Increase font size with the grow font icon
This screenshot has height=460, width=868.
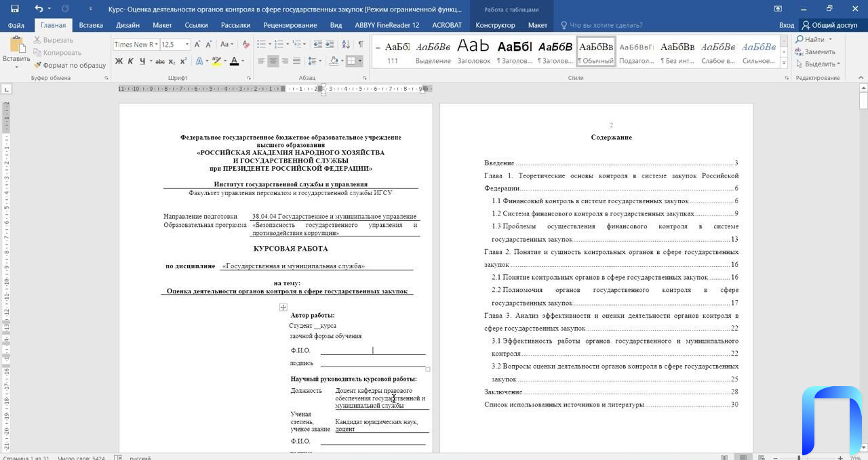(197, 44)
